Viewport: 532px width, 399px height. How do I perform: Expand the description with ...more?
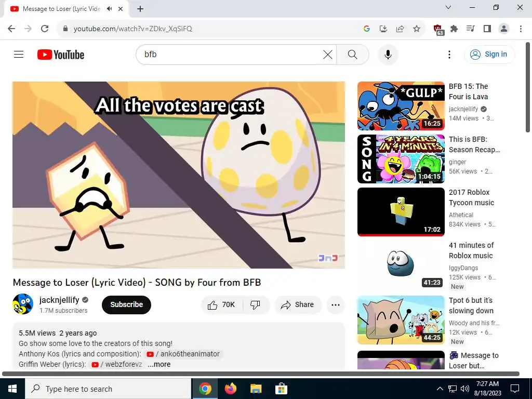coord(159,364)
